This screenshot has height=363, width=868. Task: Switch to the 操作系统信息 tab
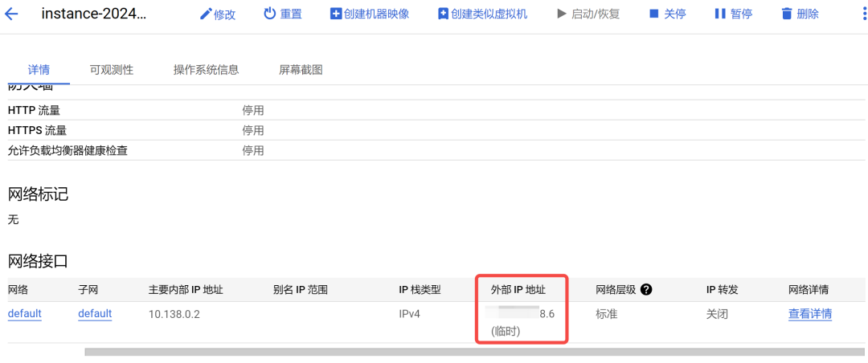click(206, 70)
